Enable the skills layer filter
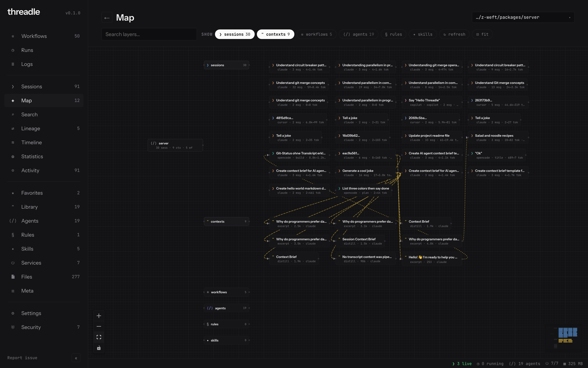 (423, 34)
